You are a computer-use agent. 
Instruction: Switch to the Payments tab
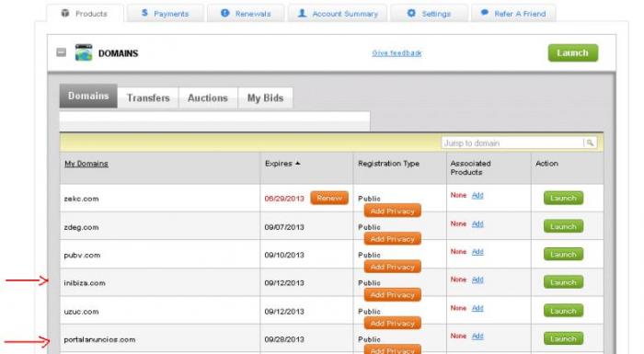(165, 14)
